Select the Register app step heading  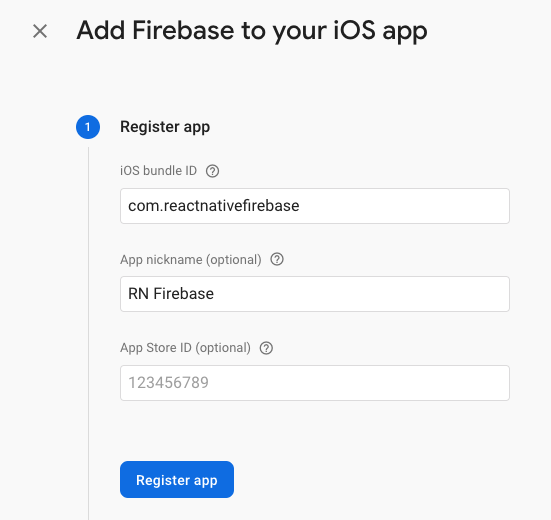pos(165,127)
